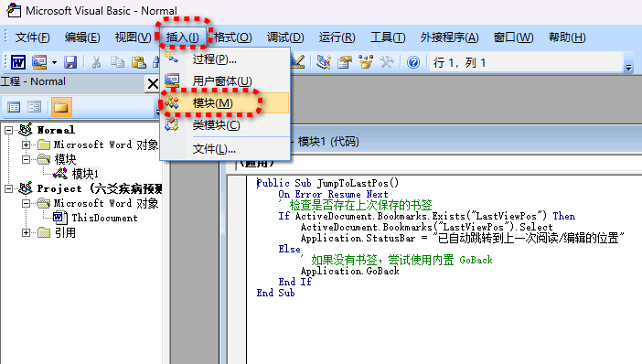This screenshot has width=642, height=364.
Task: Select the Project (六爻疾病预...) tree item
Action: coord(100,188)
